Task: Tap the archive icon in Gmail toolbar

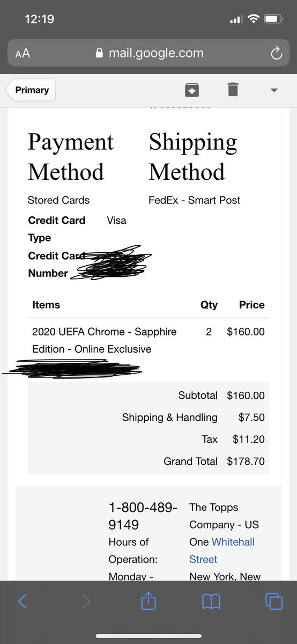Action: 192,90
